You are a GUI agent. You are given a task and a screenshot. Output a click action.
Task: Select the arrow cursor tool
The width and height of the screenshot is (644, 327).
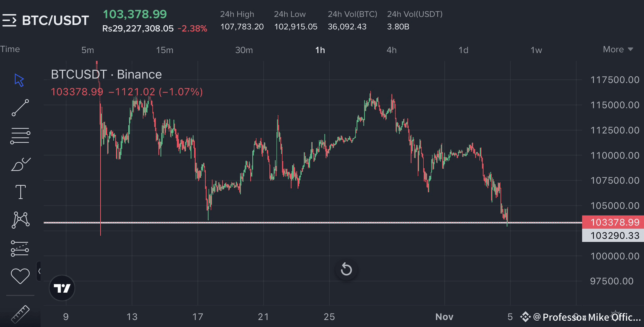tap(19, 80)
